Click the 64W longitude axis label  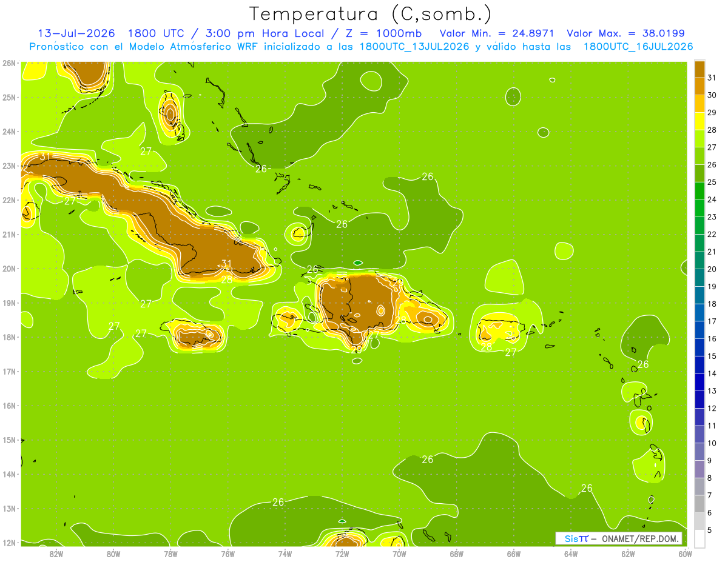point(571,554)
